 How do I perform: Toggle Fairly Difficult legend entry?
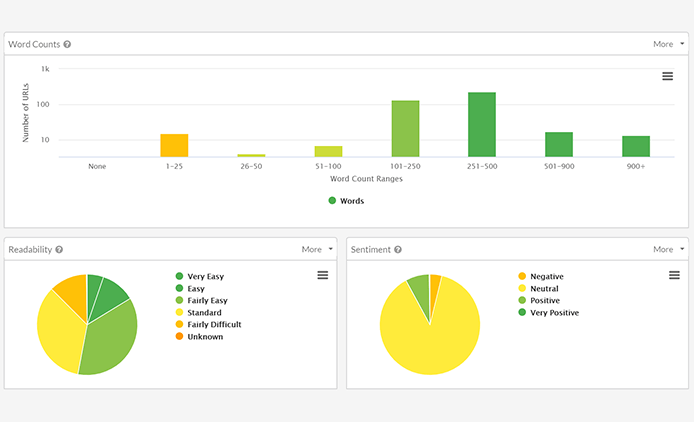point(208,324)
